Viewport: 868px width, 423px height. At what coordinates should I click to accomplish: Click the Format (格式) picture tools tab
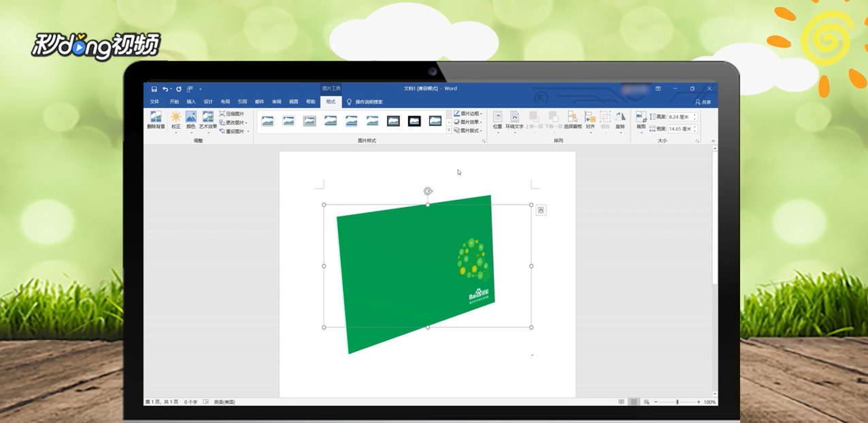coord(331,102)
